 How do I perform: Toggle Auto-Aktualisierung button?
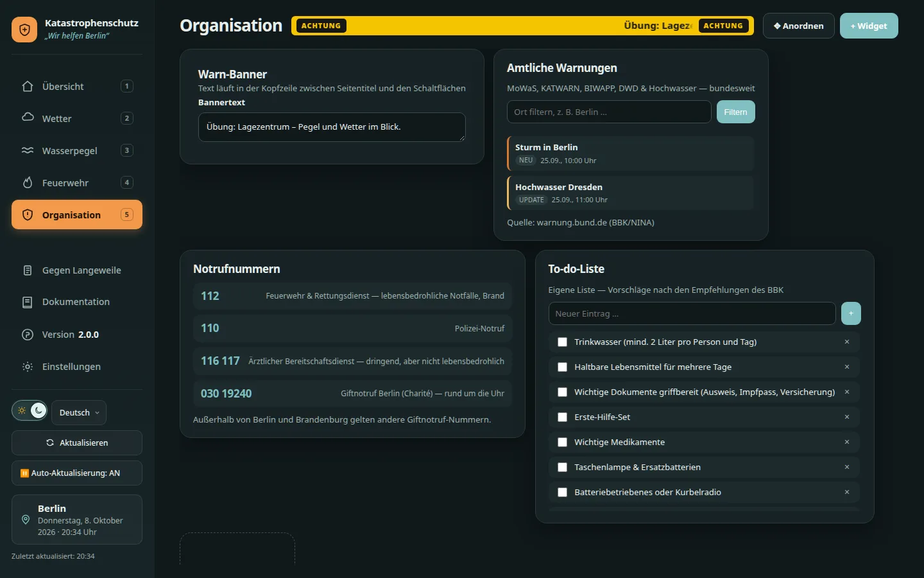pyautogui.click(x=77, y=473)
